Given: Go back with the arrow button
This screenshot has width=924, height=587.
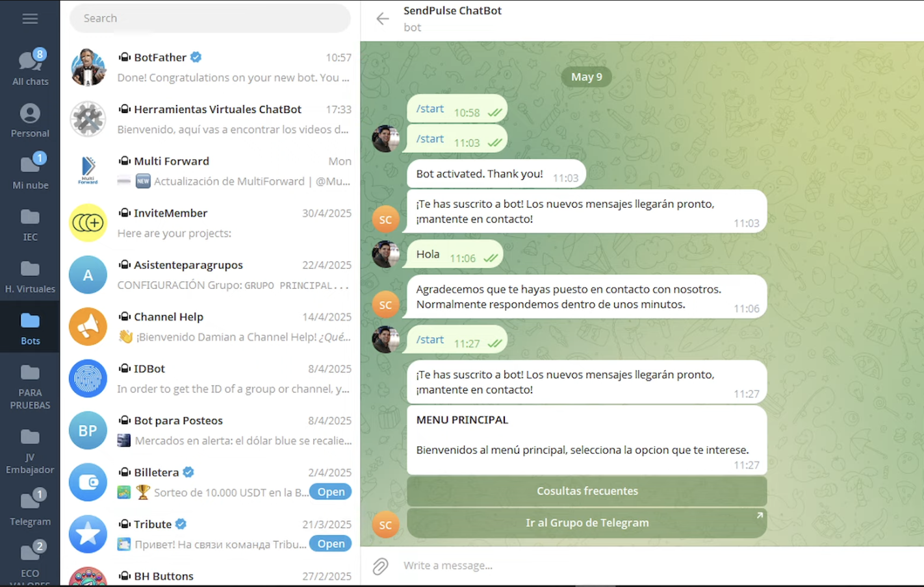Looking at the screenshot, I should click(x=383, y=19).
